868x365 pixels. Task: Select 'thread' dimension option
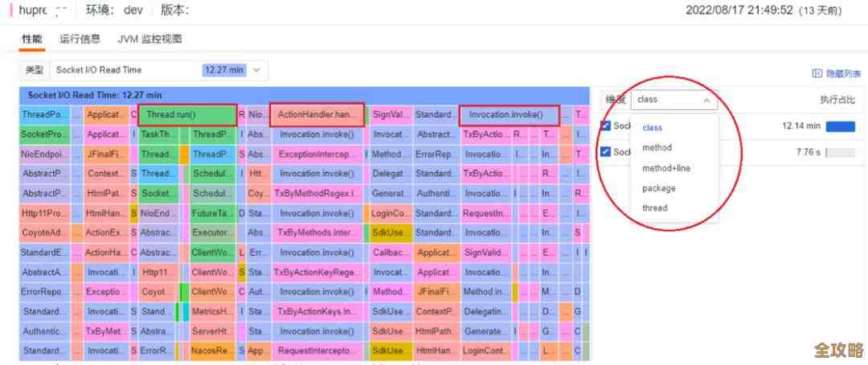click(654, 208)
